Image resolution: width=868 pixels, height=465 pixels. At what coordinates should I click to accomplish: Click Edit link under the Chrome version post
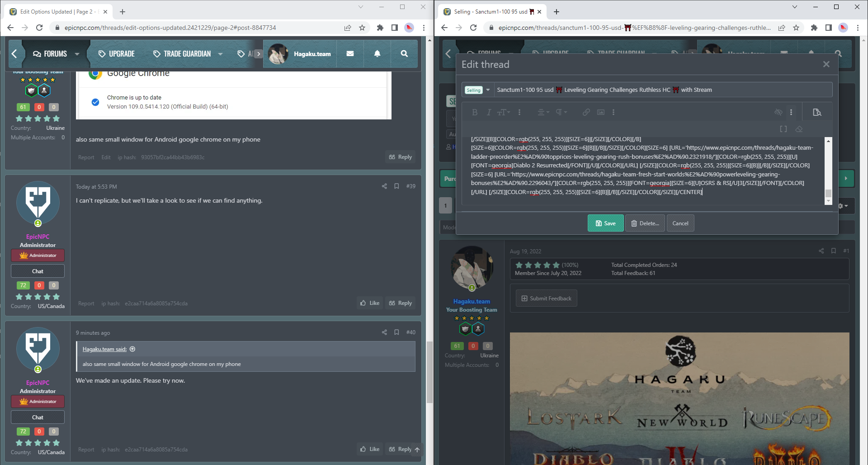click(106, 157)
